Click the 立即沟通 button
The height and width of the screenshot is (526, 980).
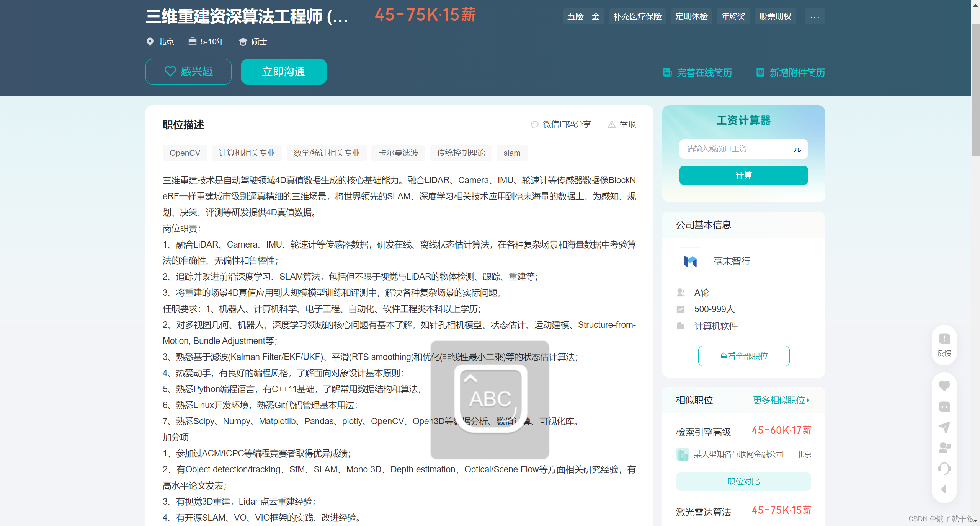pos(284,72)
